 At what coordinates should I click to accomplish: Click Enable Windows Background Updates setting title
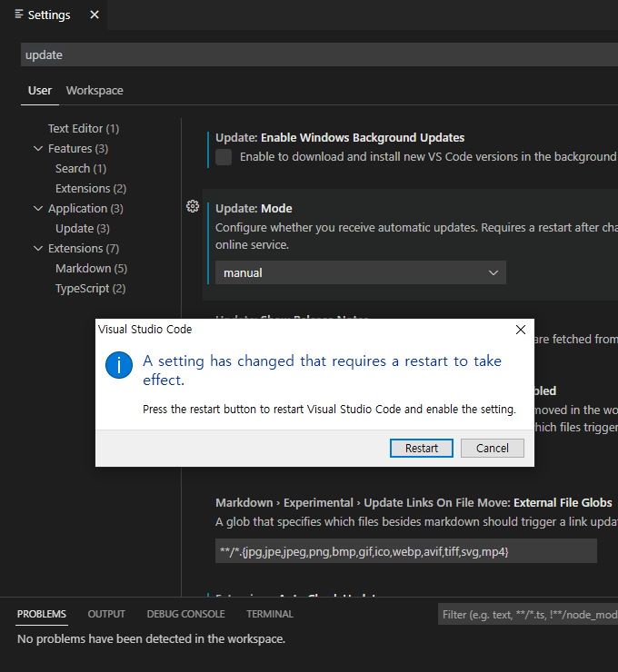(x=340, y=137)
